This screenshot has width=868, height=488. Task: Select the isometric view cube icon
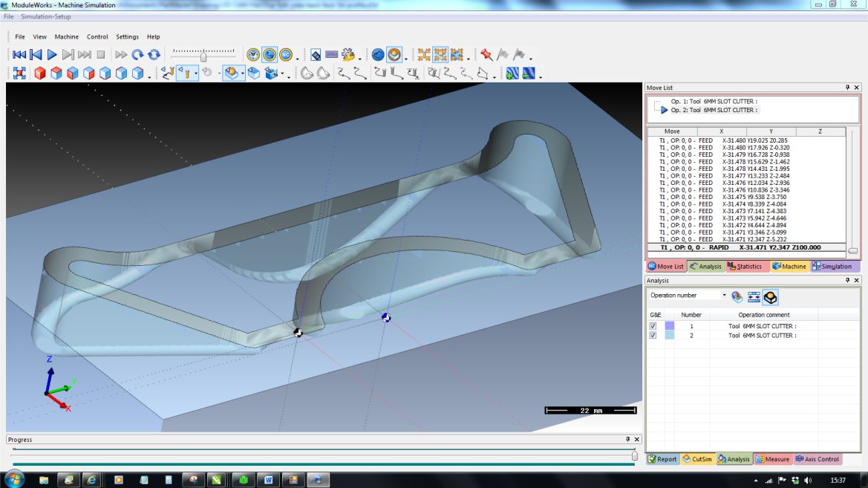[137, 73]
